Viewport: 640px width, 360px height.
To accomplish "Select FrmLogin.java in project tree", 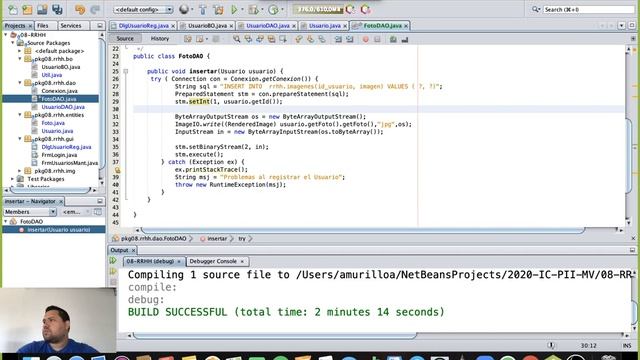I will (59, 155).
